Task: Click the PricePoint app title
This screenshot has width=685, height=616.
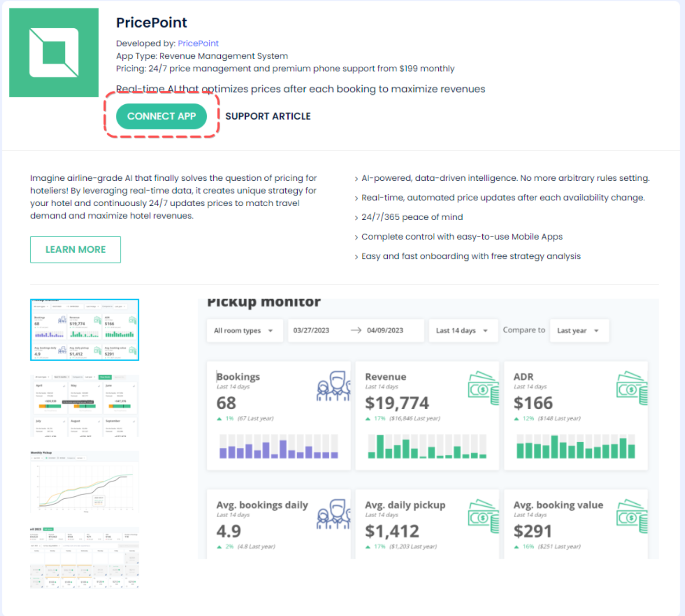Action: point(152,23)
